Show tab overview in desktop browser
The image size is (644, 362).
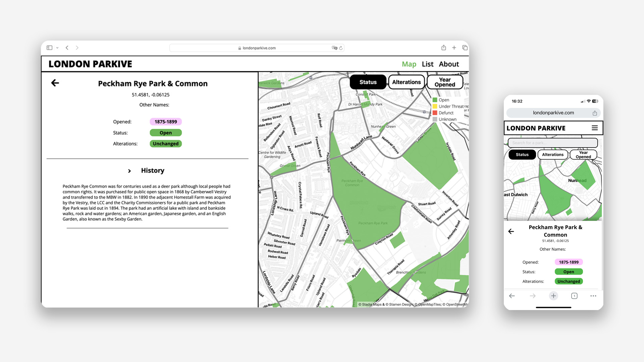coord(465,48)
